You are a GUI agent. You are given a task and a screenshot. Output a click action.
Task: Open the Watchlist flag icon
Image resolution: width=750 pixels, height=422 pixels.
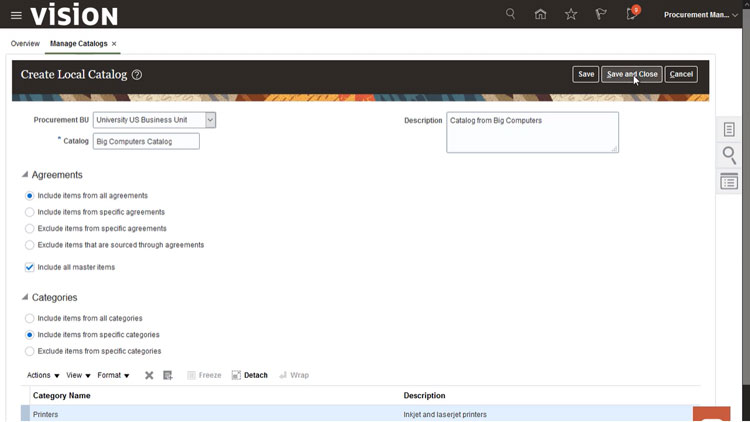pyautogui.click(x=601, y=14)
